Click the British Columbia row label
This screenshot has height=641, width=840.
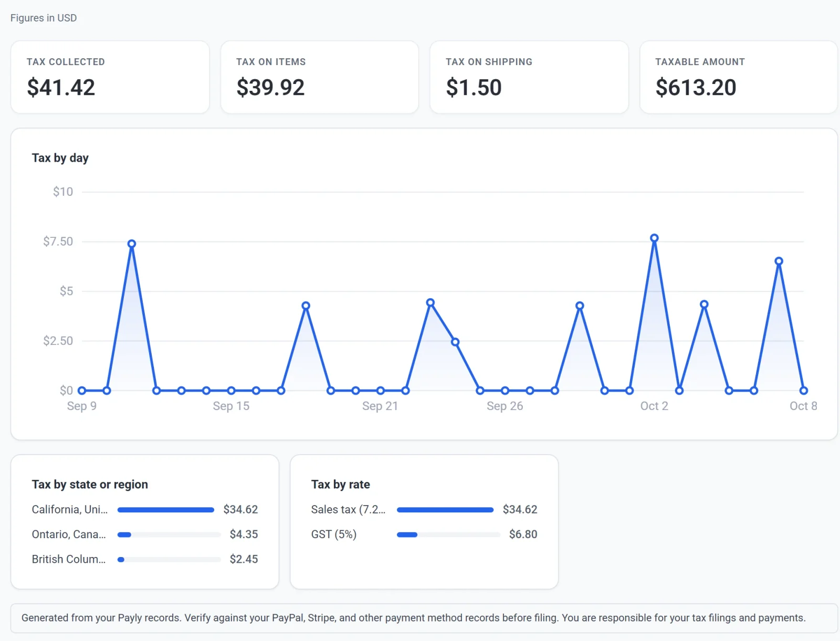point(69,559)
